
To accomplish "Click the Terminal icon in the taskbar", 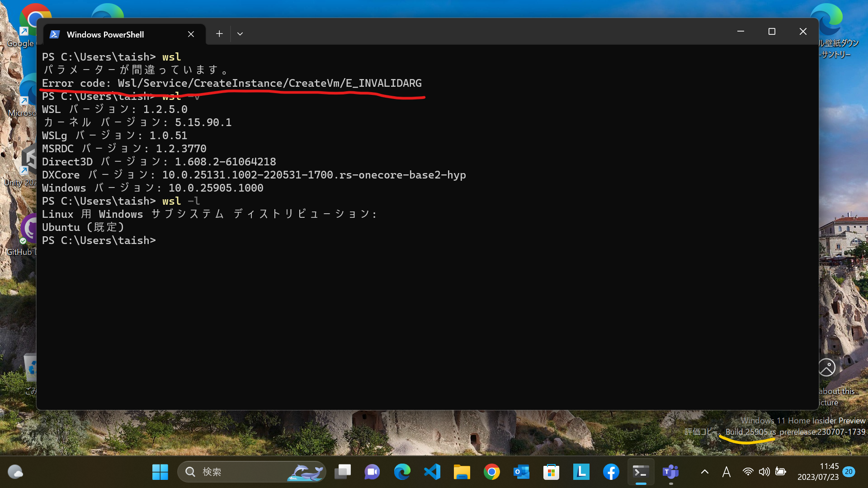I will (x=641, y=472).
